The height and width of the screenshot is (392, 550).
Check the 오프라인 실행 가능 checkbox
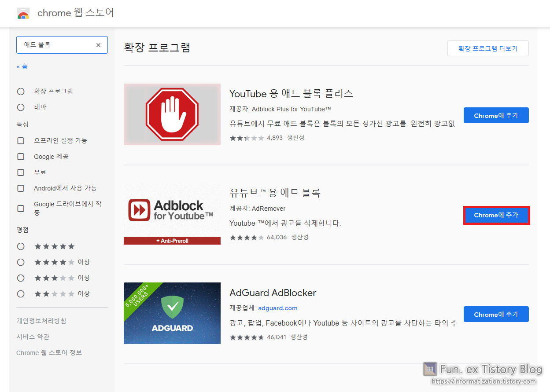click(21, 141)
